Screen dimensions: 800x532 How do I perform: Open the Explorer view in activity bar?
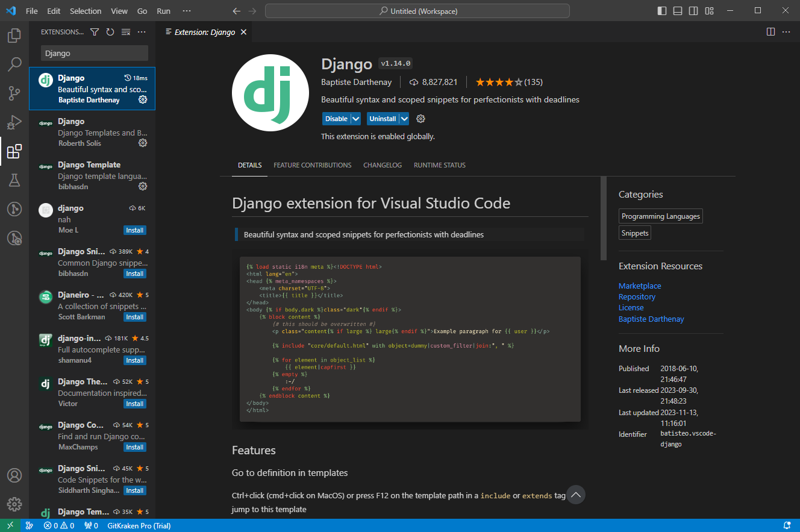pyautogui.click(x=14, y=36)
